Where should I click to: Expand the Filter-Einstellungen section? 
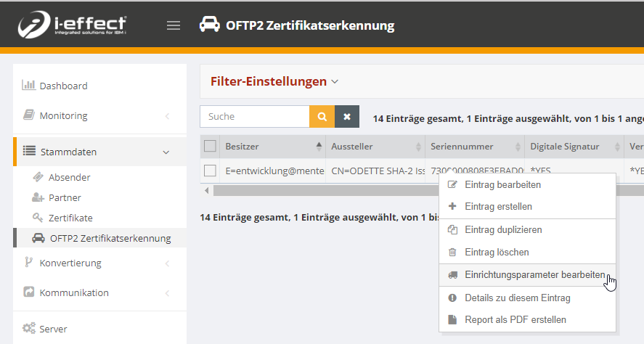[x=274, y=81]
